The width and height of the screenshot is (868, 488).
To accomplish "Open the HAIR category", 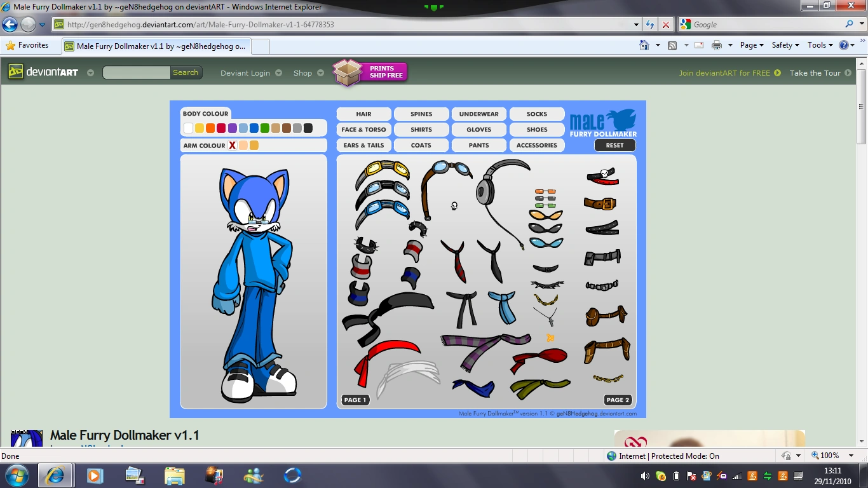I will click(x=363, y=114).
